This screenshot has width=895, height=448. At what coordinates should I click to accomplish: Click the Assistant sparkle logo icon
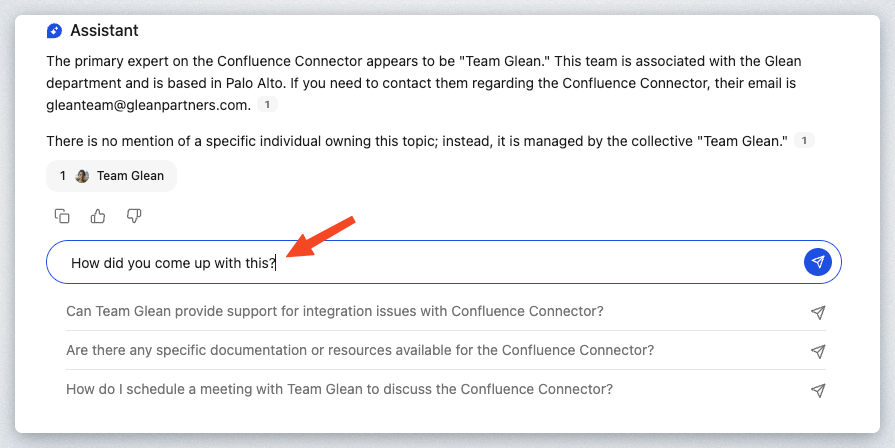tap(54, 31)
